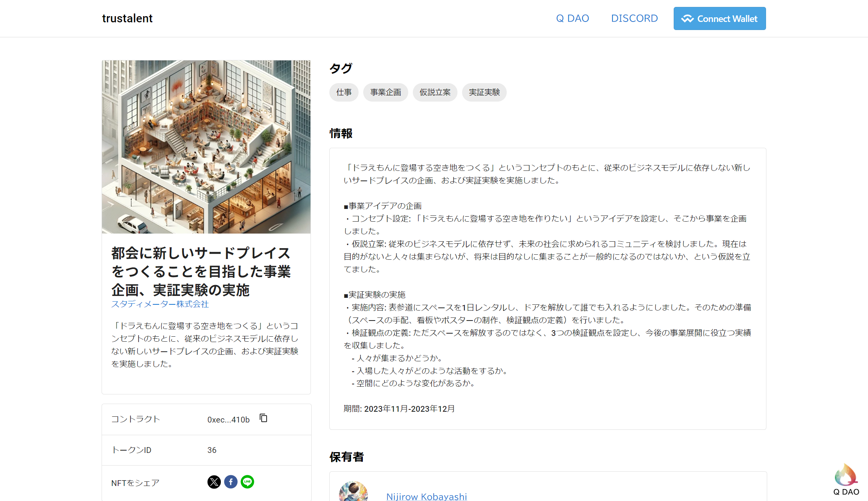The width and height of the screenshot is (868, 501).
Task: Select the 仮説立案 tag
Action: (435, 92)
